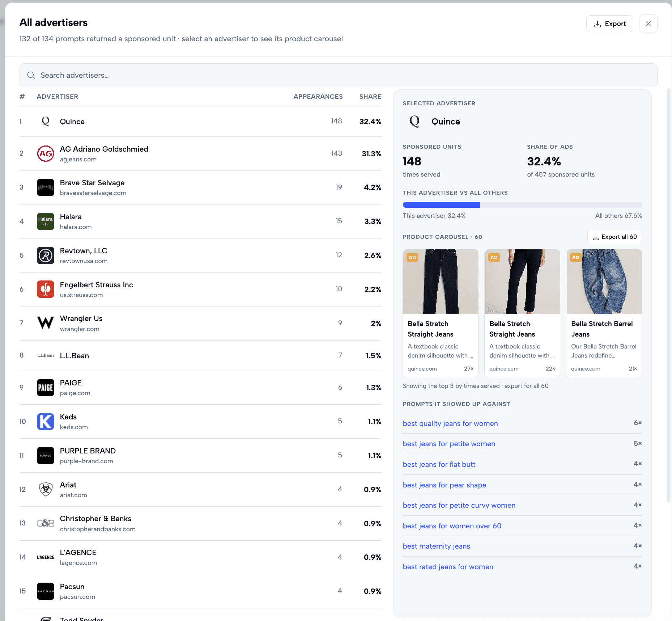
Task: Click the PURPLE BRAND logo
Action: click(46, 456)
